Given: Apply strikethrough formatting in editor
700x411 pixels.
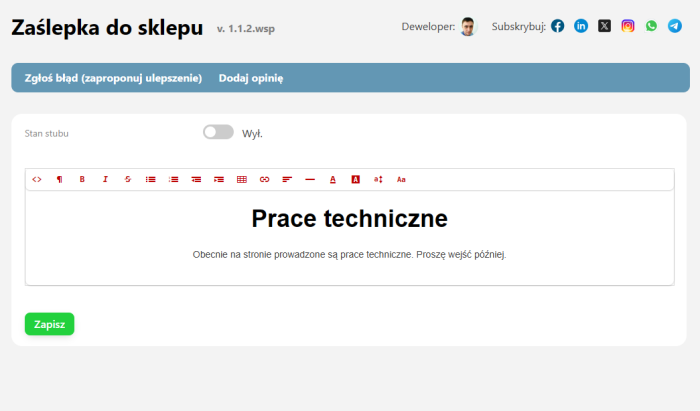Looking at the screenshot, I should pos(128,179).
